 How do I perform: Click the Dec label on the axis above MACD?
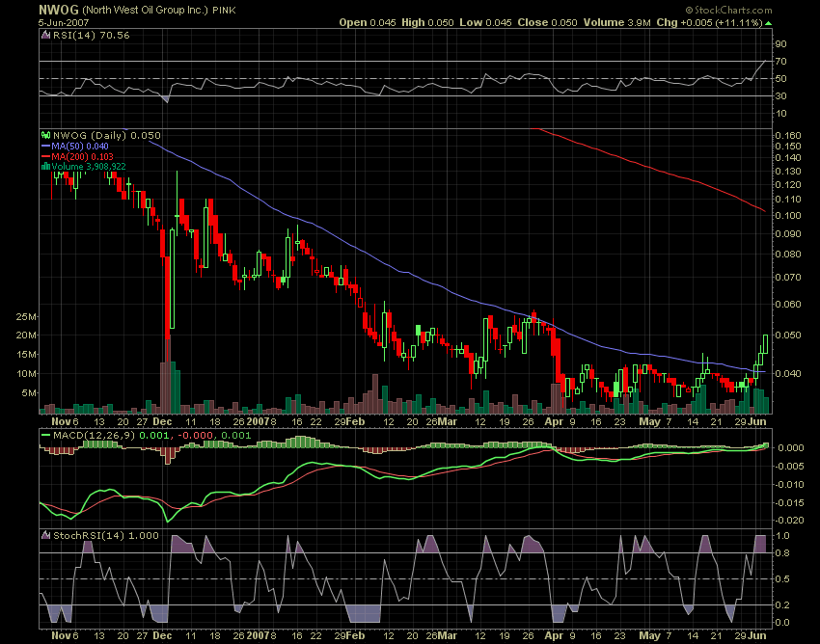pyautogui.click(x=162, y=421)
